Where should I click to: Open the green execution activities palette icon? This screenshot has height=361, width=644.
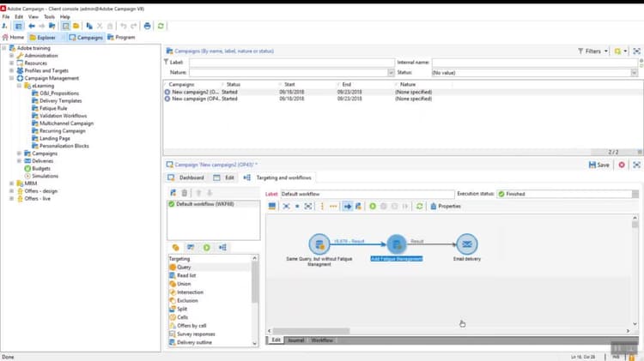tap(207, 247)
